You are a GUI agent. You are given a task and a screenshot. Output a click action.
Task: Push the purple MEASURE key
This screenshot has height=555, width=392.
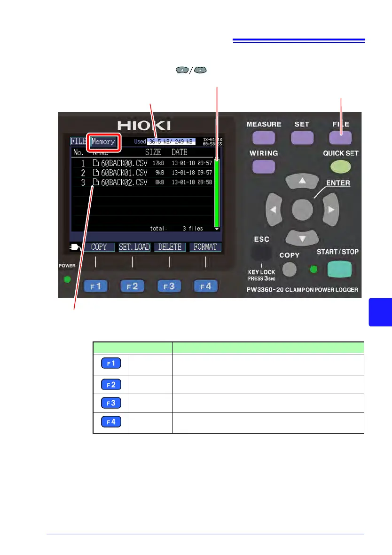click(x=264, y=138)
